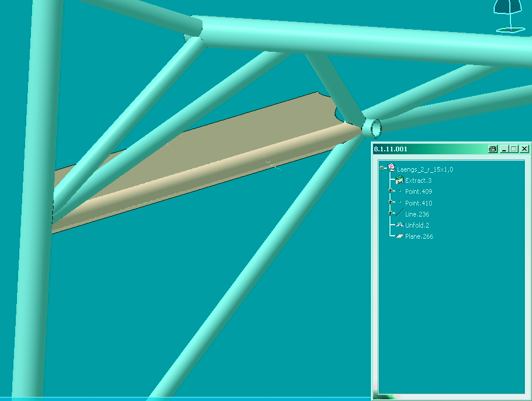
Task: Select Plane.266 in the tree
Action: click(x=419, y=236)
